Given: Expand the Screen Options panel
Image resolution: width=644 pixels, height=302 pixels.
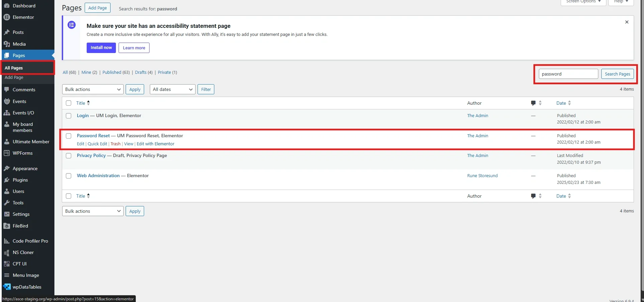Looking at the screenshot, I should pos(583,2).
